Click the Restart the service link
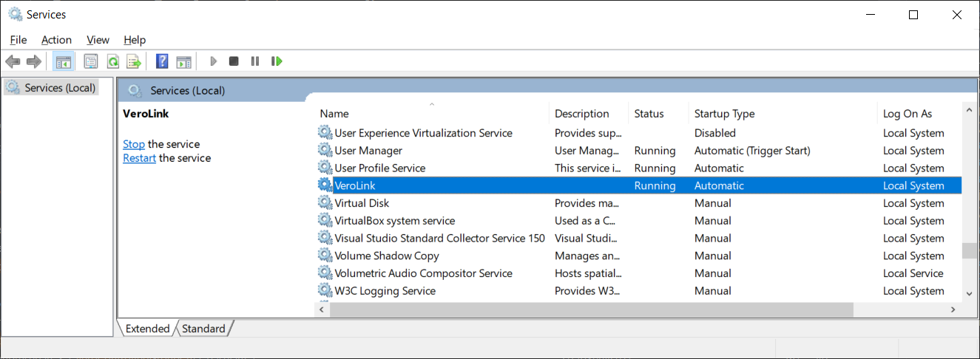 click(139, 158)
